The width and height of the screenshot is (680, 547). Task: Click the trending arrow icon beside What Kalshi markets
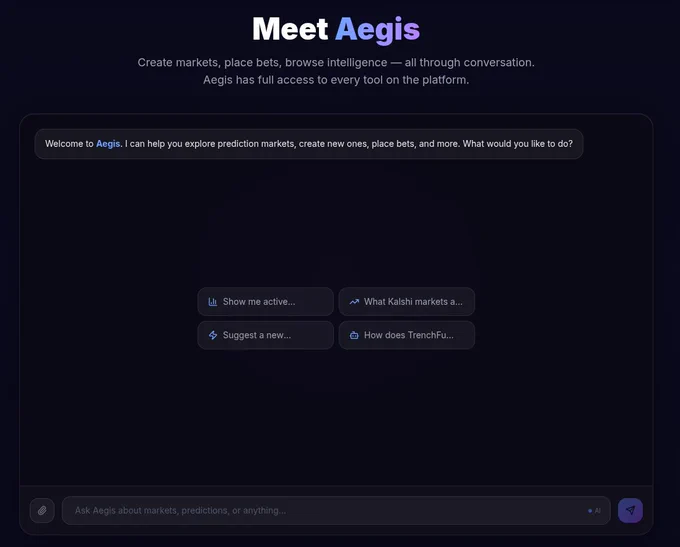(x=354, y=301)
